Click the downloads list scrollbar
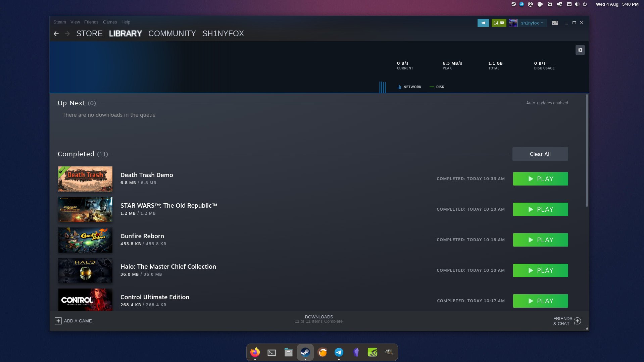Image resolution: width=644 pixels, height=362 pixels. (587, 151)
